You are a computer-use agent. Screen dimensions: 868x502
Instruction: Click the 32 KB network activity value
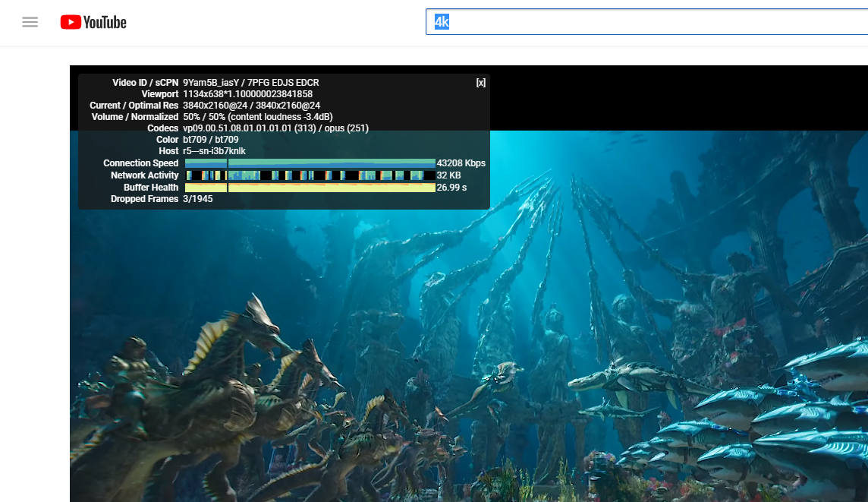click(449, 175)
